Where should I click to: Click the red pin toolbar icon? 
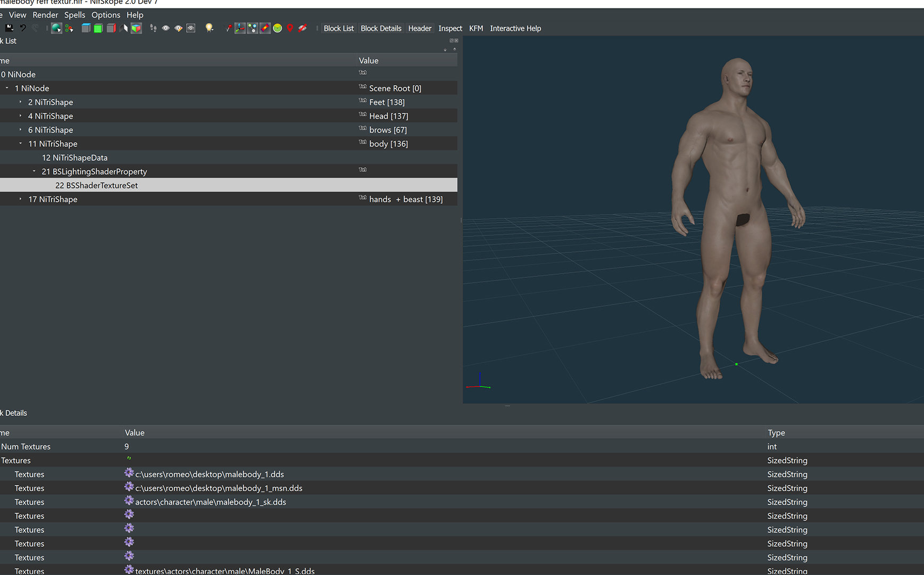(x=228, y=28)
